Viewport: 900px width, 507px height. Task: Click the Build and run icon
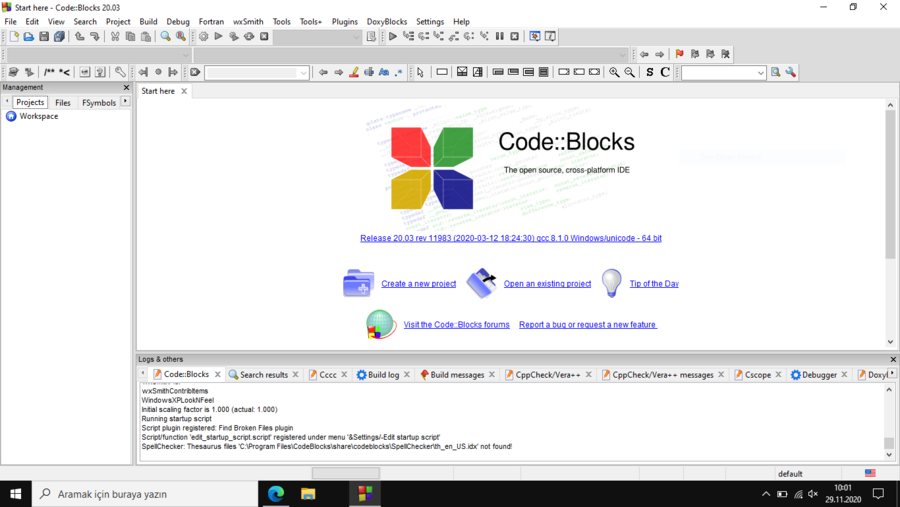[234, 36]
